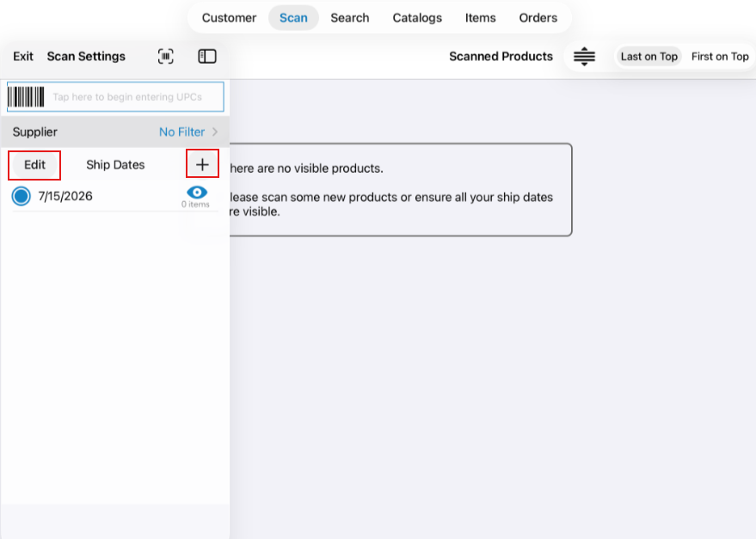This screenshot has width=756, height=539.
Task: Click the 7/15/2026 date text
Action: [x=65, y=196]
